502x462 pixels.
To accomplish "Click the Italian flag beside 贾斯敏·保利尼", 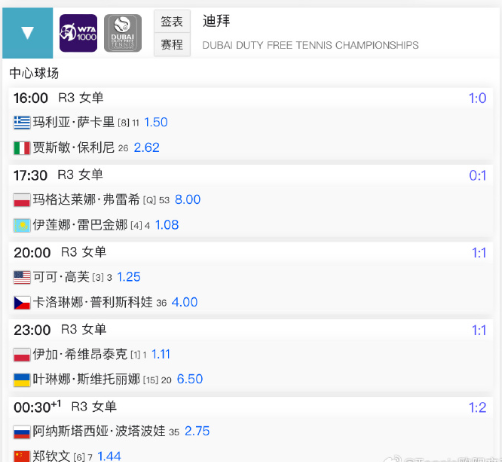I will tap(22, 148).
